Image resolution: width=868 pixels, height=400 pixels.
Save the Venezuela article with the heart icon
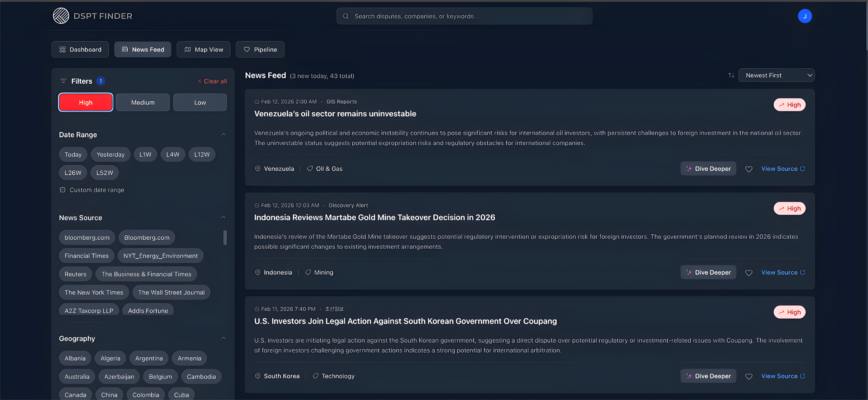point(749,169)
